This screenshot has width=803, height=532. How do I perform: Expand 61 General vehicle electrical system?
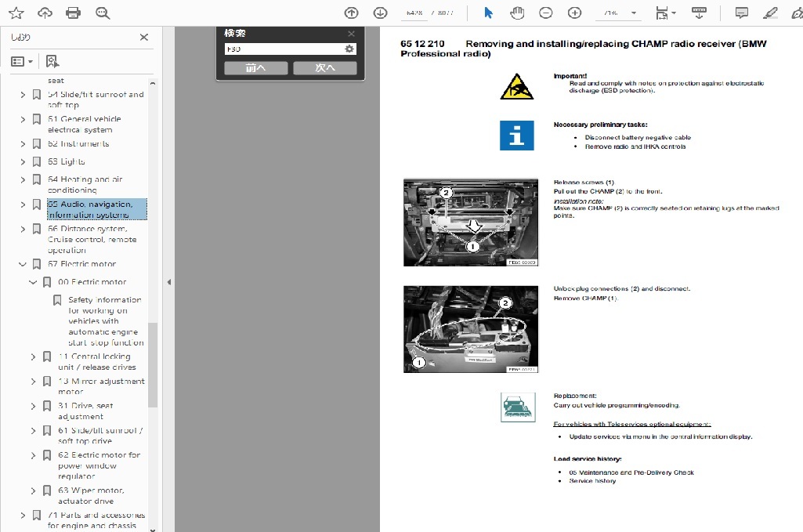tap(23, 119)
